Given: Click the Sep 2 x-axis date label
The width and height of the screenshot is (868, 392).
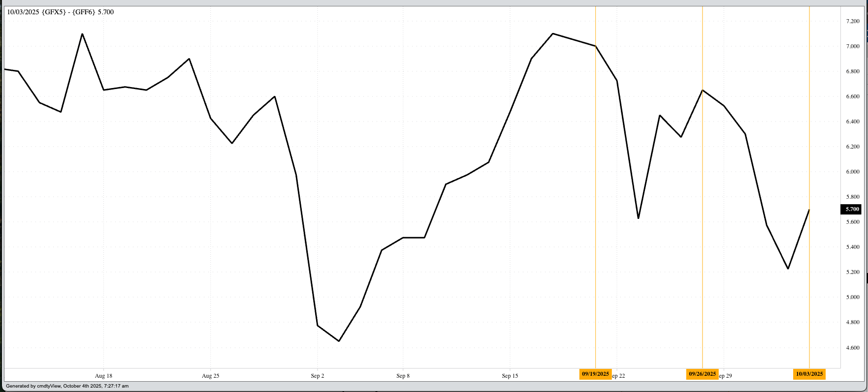Looking at the screenshot, I should click(x=318, y=376).
